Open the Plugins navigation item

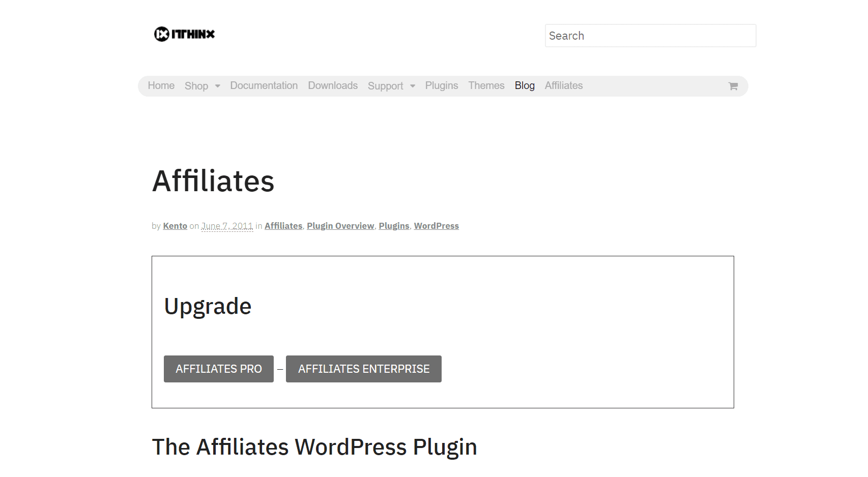click(x=441, y=85)
